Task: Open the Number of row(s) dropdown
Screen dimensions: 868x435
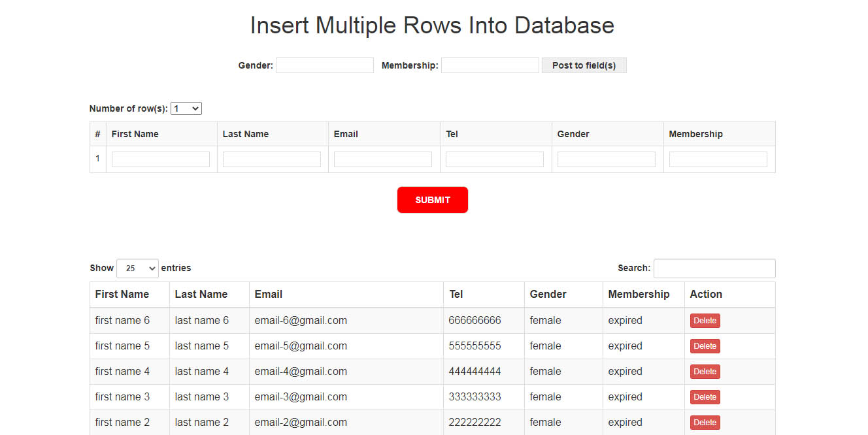Action: [186, 108]
